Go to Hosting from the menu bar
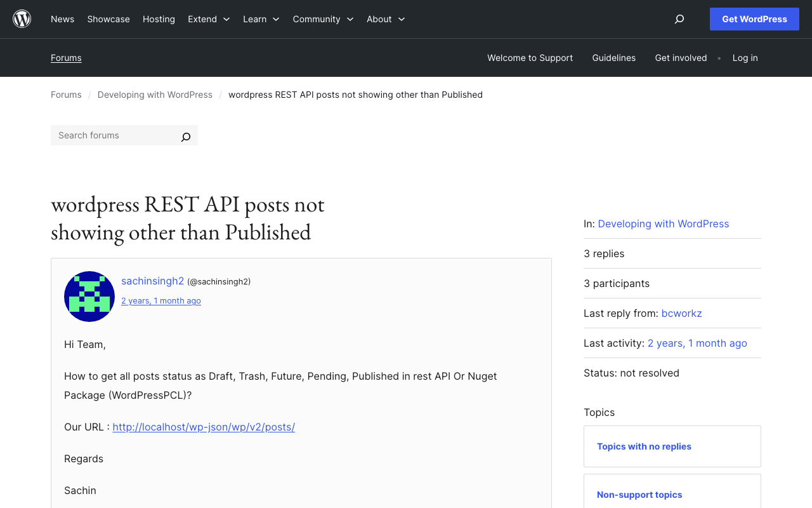This screenshot has height=508, width=812. (159, 19)
